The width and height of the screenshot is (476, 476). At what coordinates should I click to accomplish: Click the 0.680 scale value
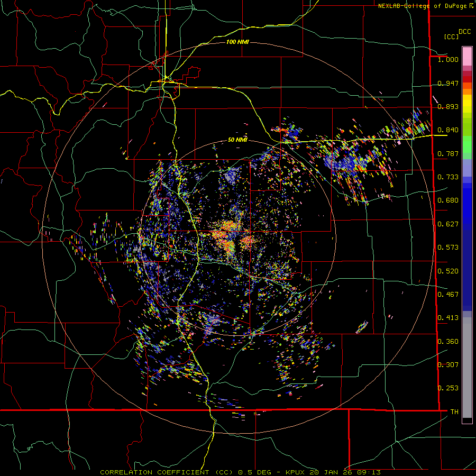pos(448,200)
